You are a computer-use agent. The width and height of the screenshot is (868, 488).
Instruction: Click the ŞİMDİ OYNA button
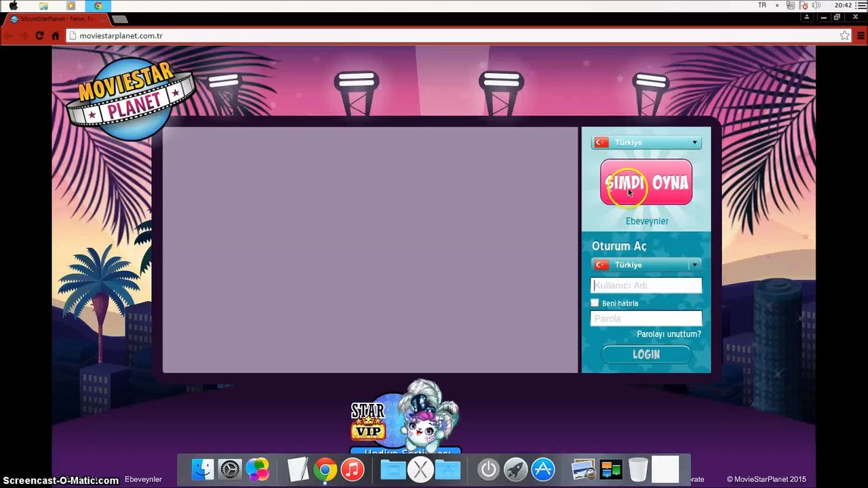pyautogui.click(x=646, y=182)
